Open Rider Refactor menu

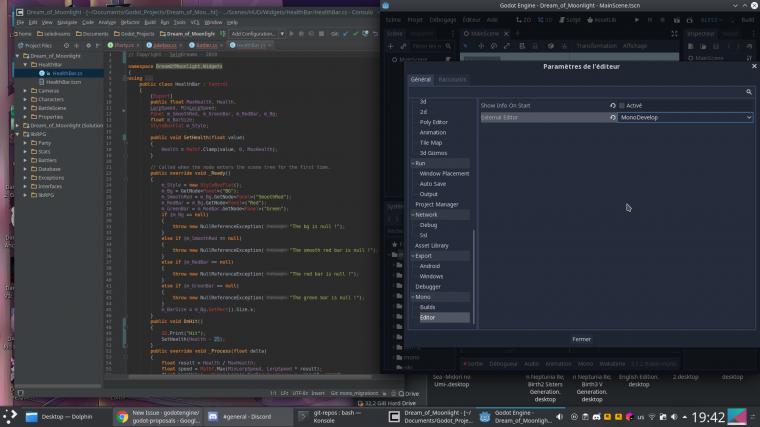(129, 22)
